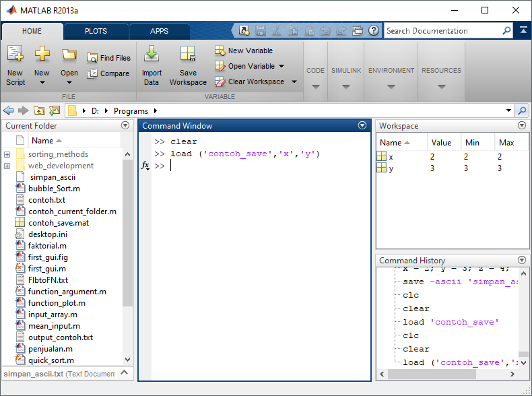532x396 pixels.
Task: Expand the CODE section
Action: (x=316, y=87)
